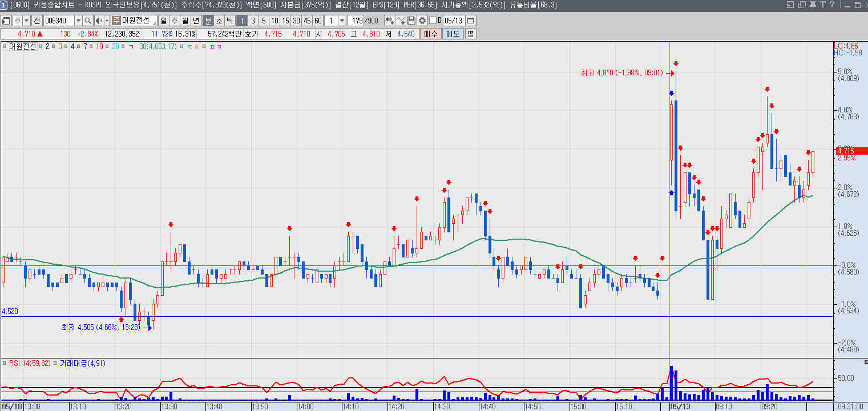Click the help question mark icon
This screenshot has height=411, width=868.
tap(832, 5)
